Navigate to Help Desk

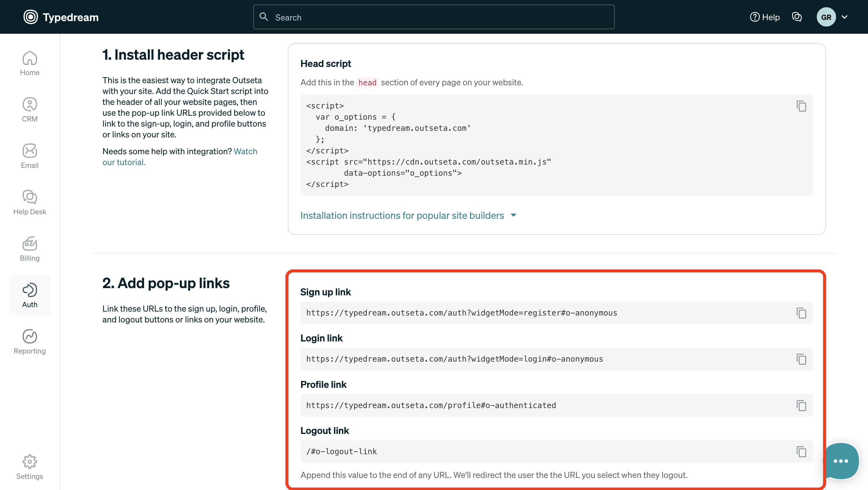coord(30,203)
